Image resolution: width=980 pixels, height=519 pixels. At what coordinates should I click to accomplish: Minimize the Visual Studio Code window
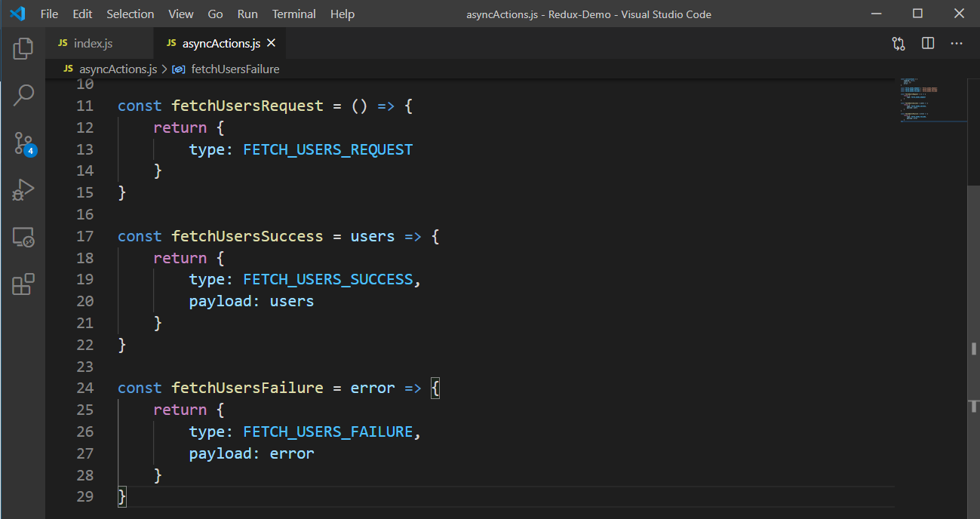876,14
